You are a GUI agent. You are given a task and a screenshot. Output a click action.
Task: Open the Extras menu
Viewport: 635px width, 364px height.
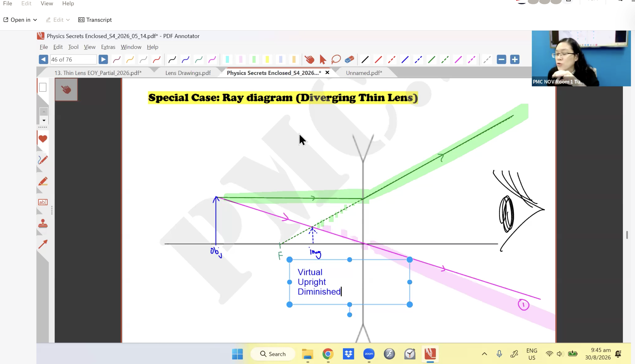(108, 47)
